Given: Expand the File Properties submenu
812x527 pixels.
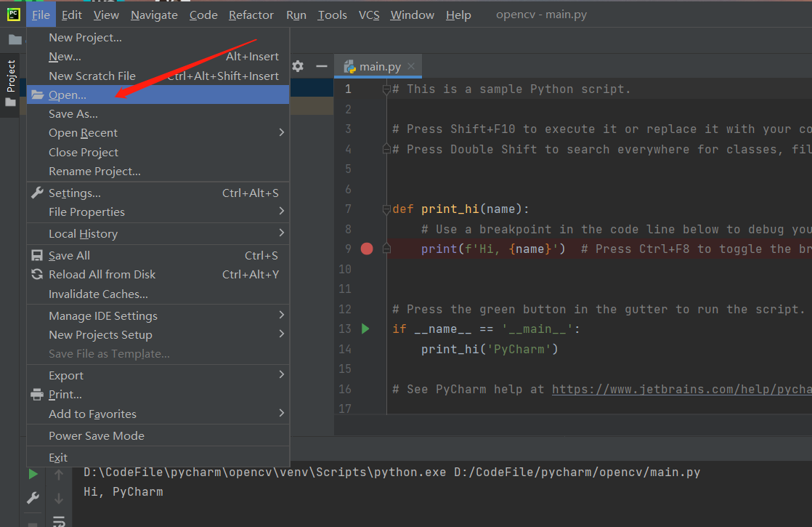Looking at the screenshot, I should [x=158, y=212].
